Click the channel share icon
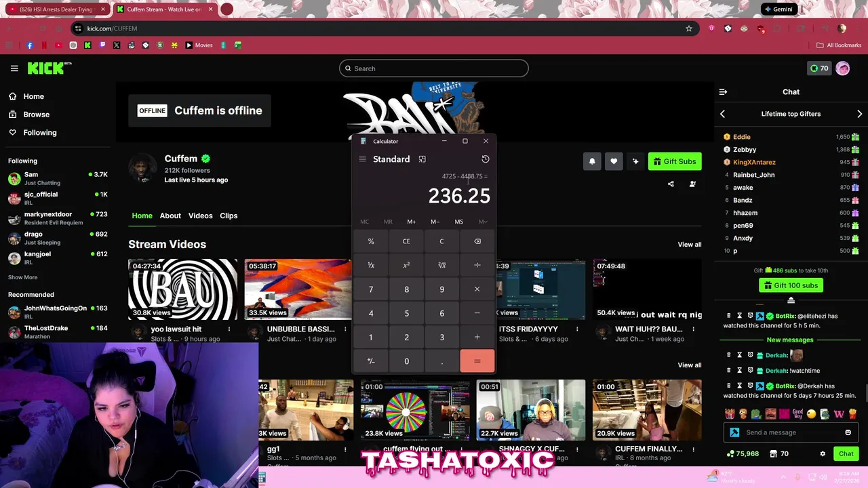This screenshot has height=488, width=868. 671,184
